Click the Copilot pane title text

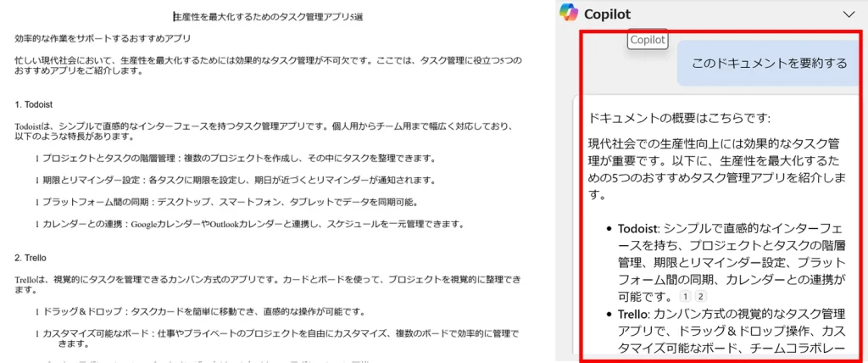pos(607,14)
